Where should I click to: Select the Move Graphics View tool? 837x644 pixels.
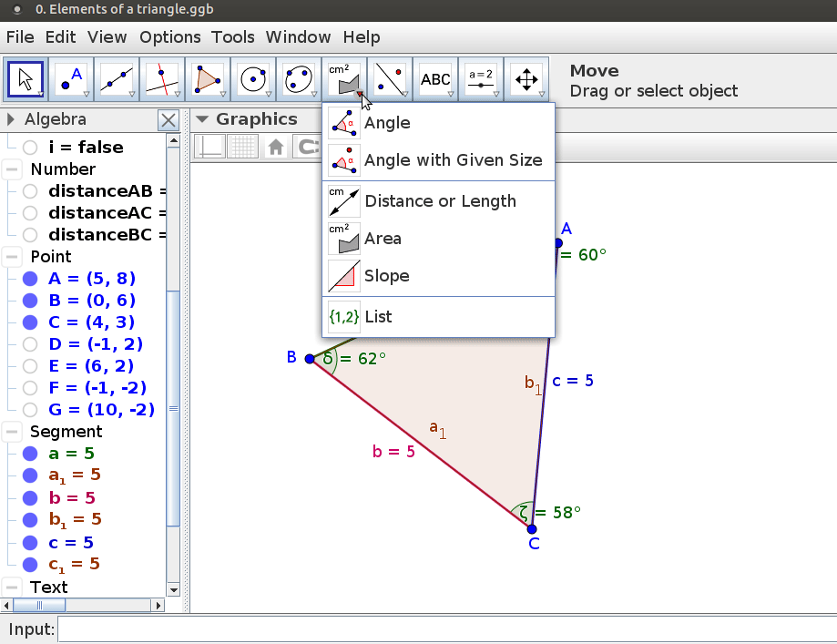click(526, 79)
